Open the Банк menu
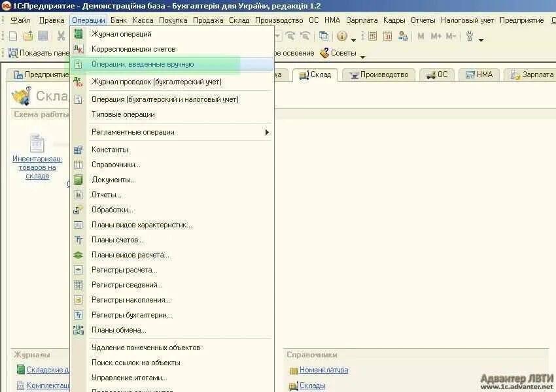The width and height of the screenshot is (556, 392). click(x=118, y=20)
